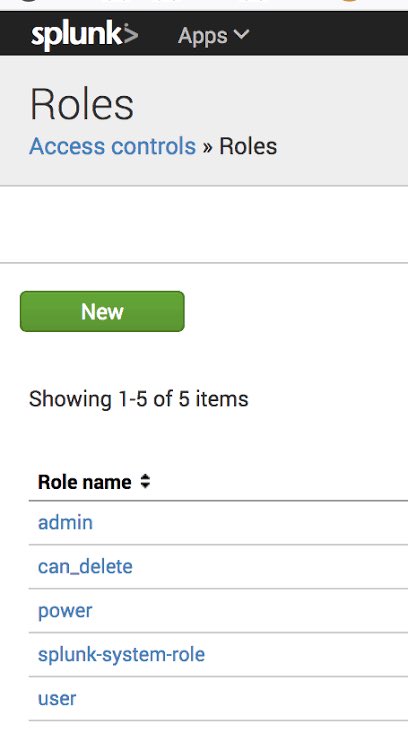Image resolution: width=408 pixels, height=751 pixels.
Task: Click the Roles breadcrumb text
Action: [x=248, y=146]
